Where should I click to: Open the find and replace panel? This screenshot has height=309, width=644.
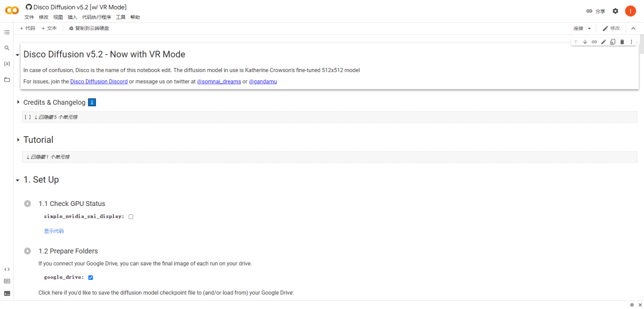tap(7, 48)
